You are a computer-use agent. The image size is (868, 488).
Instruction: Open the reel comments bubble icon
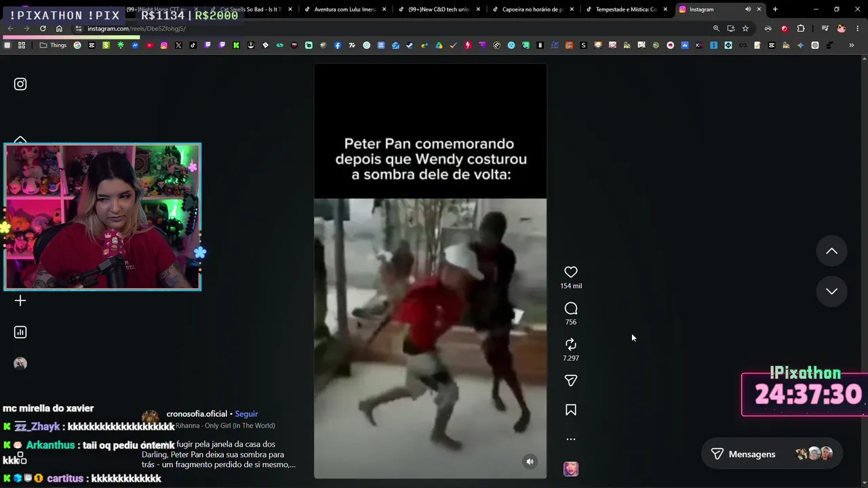571,308
